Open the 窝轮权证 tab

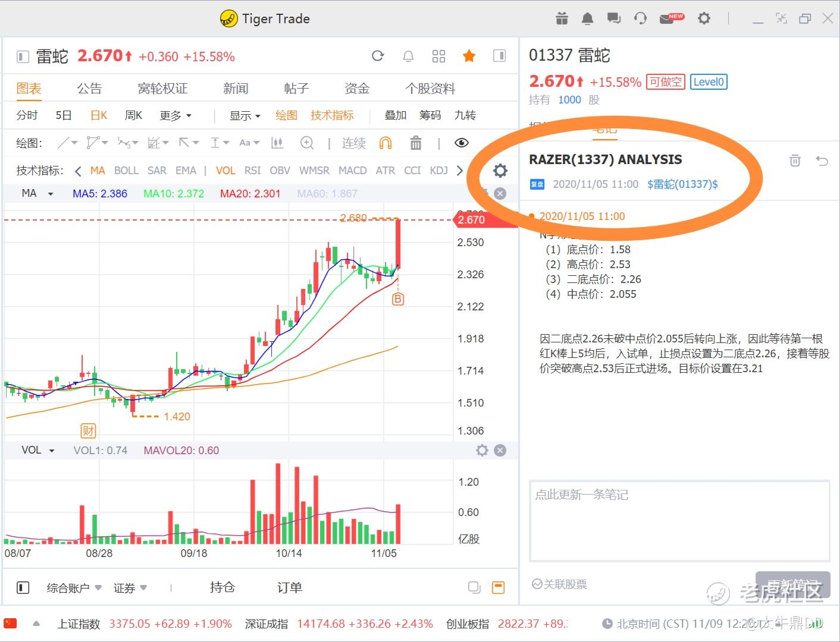[x=162, y=89]
